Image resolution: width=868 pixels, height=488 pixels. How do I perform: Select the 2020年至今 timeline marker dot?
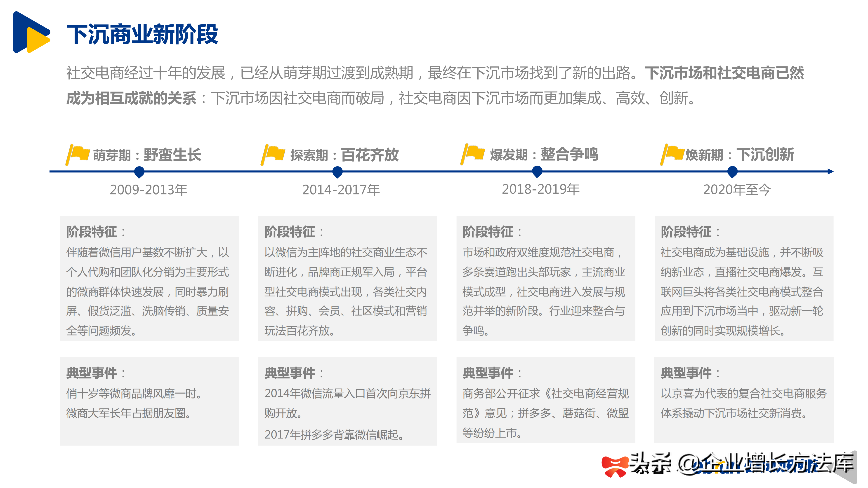point(733,172)
